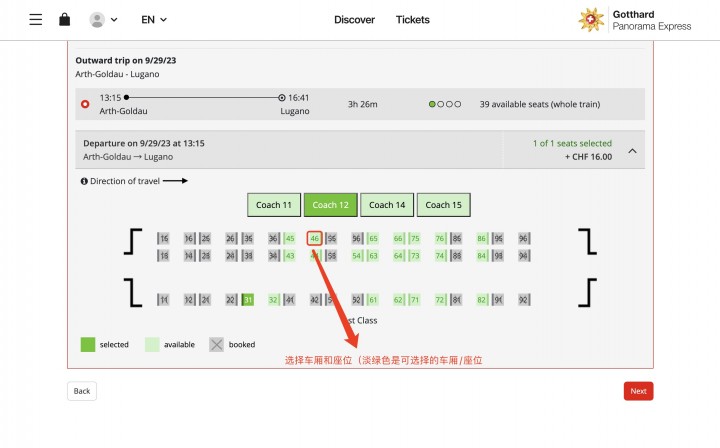Select available seat 32
This screenshot has height=448, width=720.
[x=273, y=300]
